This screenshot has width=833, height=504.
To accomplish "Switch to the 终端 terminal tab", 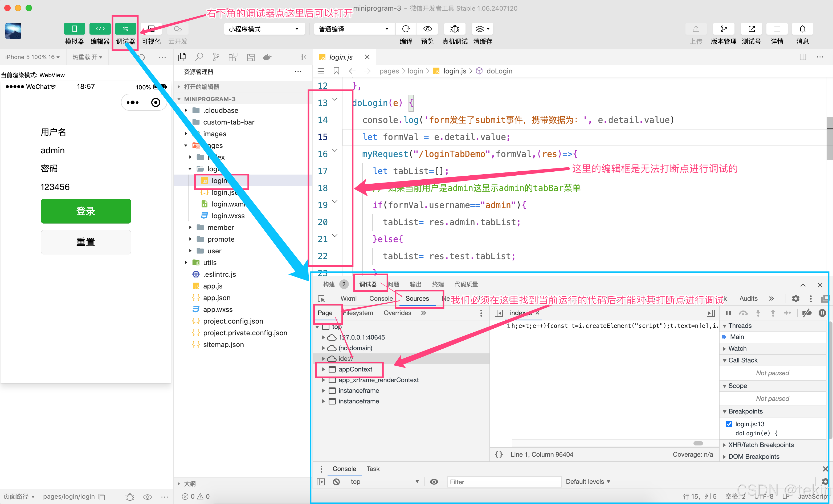I will (438, 284).
